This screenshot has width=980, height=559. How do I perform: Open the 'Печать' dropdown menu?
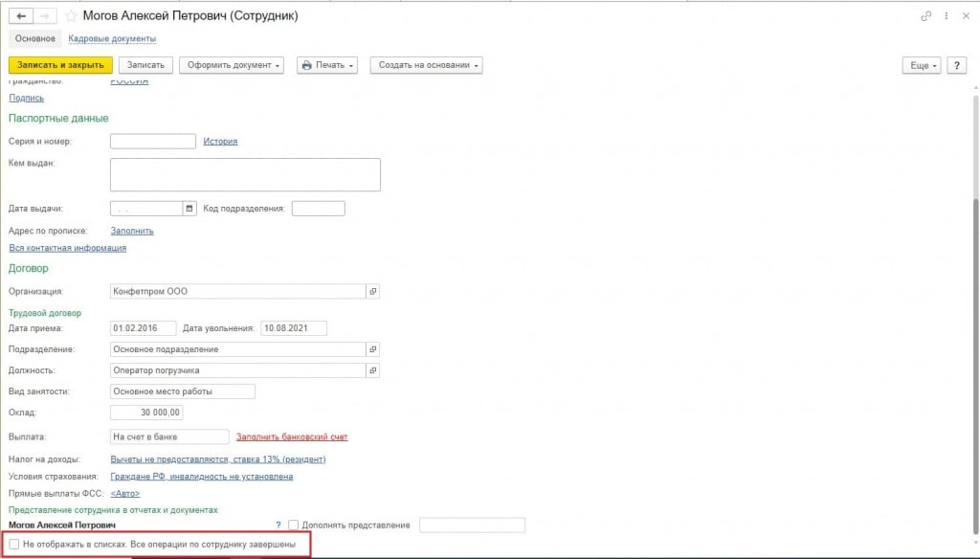(327, 65)
